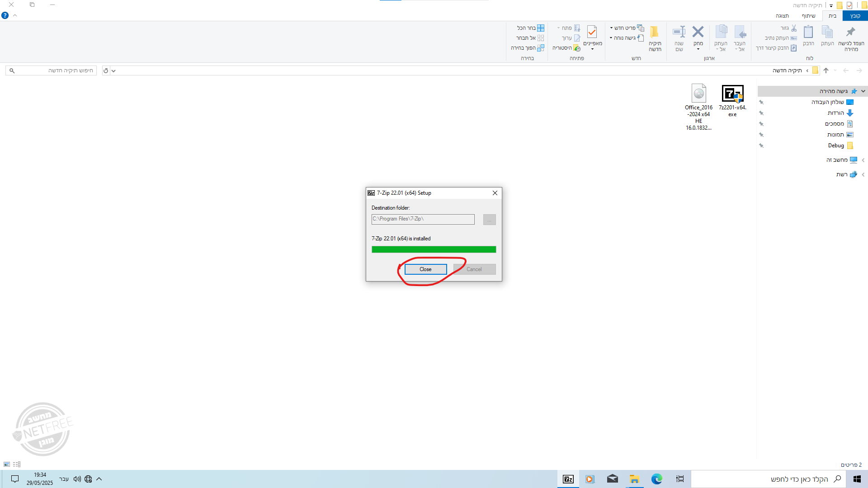The height and width of the screenshot is (488, 868).
Task: Click the volume icon in system tray
Action: 77,479
